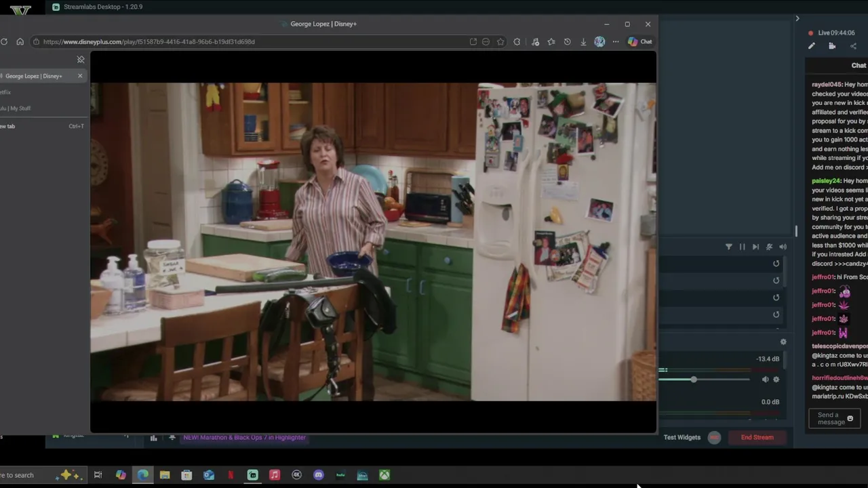Toggle mute event notifications bell icon
The width and height of the screenshot is (868, 488).
[x=769, y=247]
